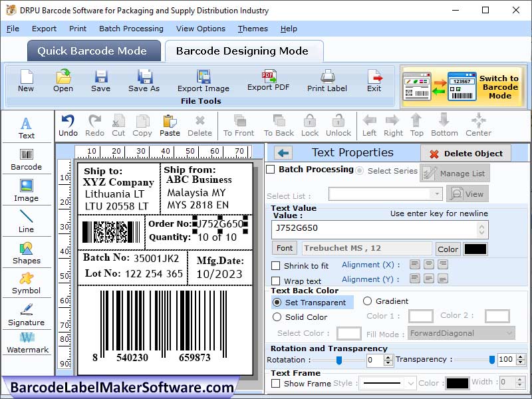Open the Batch Processing menu
This screenshot has height=399, width=532.
pos(131,29)
